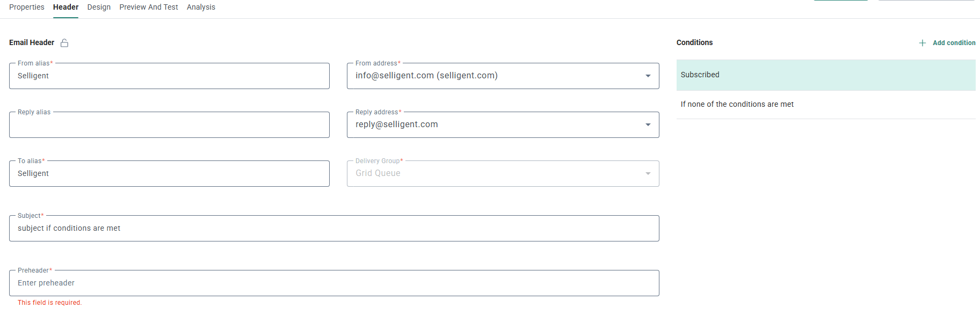
Task: Click the Add condition link
Action: click(x=954, y=43)
